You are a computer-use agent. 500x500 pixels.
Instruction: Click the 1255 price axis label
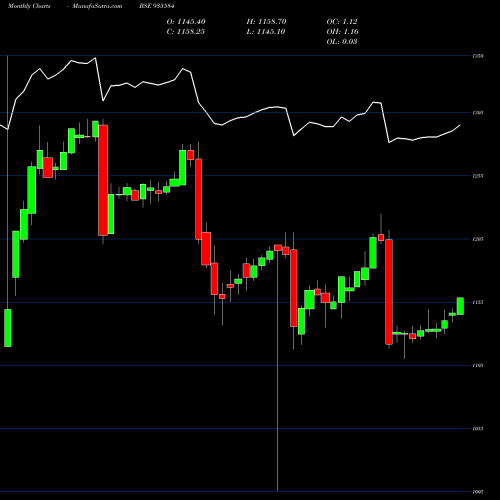pos(478,176)
